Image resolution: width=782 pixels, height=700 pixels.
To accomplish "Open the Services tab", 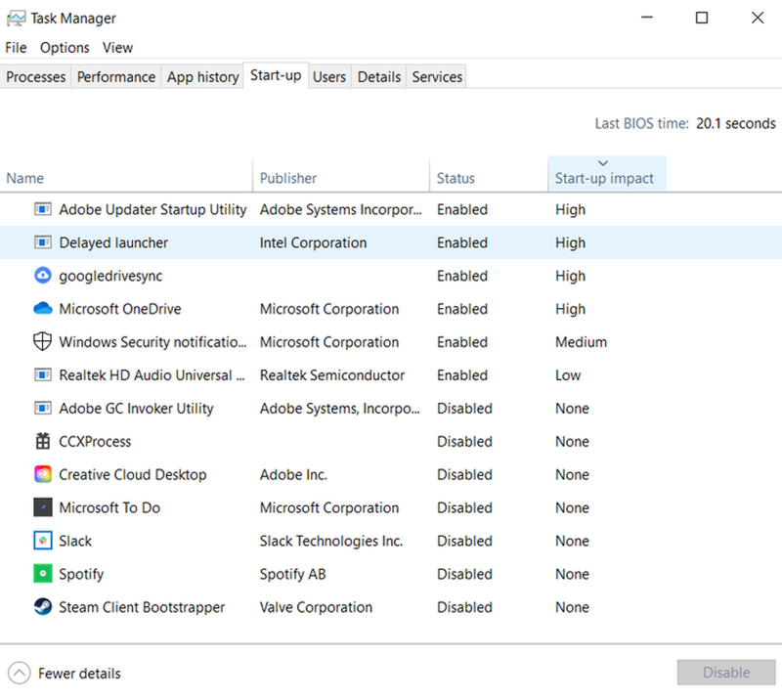I will click(x=436, y=77).
